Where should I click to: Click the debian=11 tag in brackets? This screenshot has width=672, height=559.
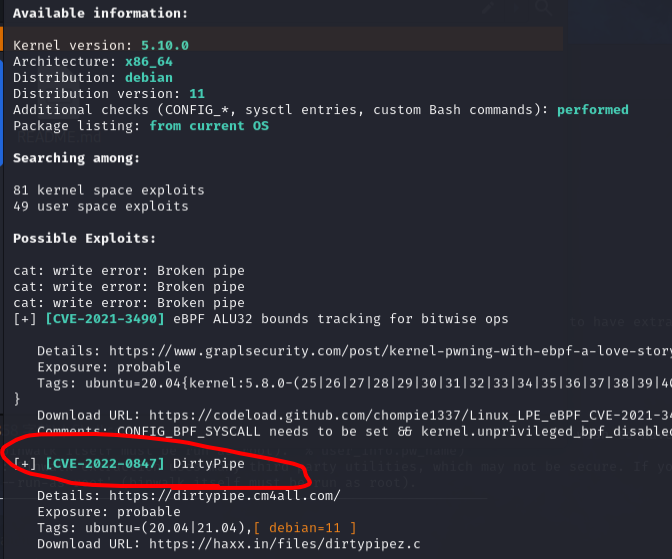(x=305, y=528)
